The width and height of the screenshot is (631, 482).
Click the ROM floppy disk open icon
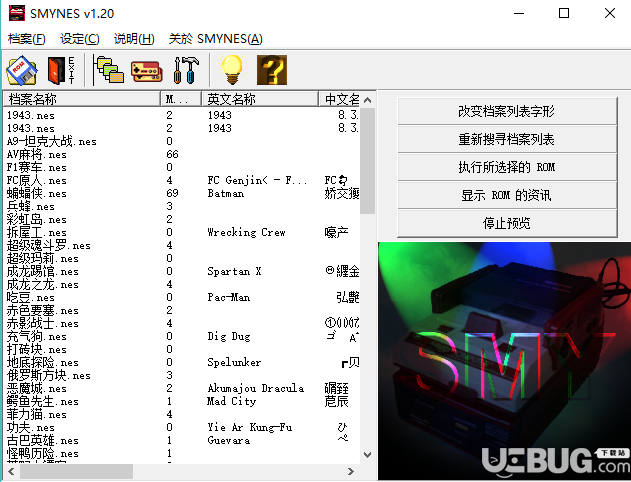[22, 70]
